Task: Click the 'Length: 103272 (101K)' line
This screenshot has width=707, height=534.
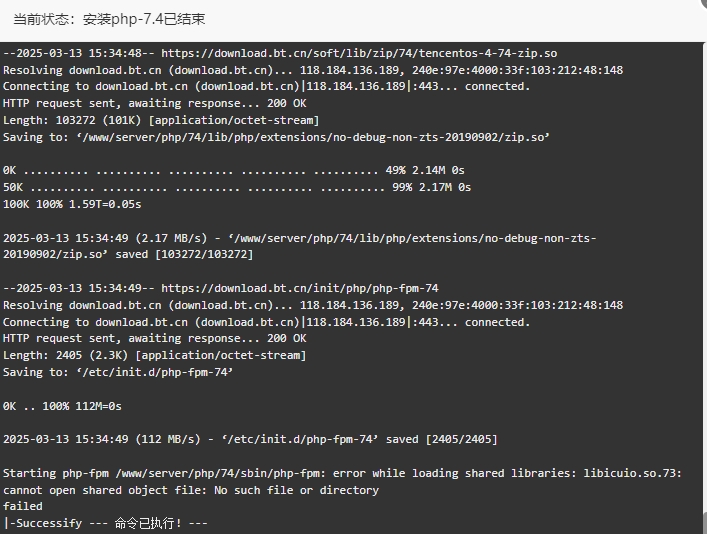Action: click(161, 120)
